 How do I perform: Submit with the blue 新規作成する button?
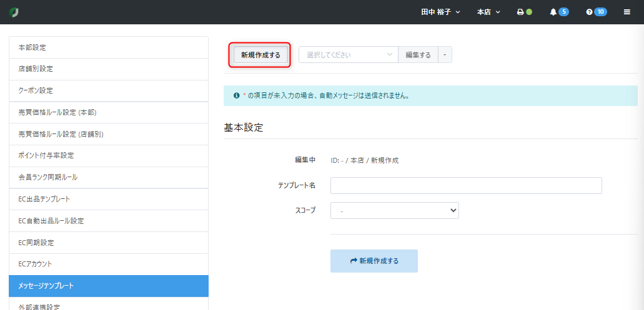tap(374, 261)
